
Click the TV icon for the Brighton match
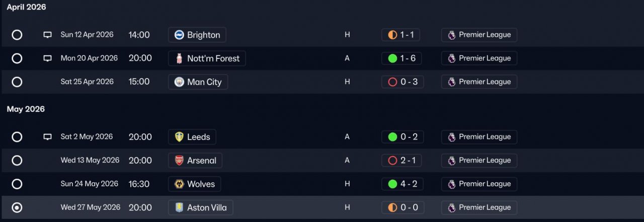click(48, 35)
